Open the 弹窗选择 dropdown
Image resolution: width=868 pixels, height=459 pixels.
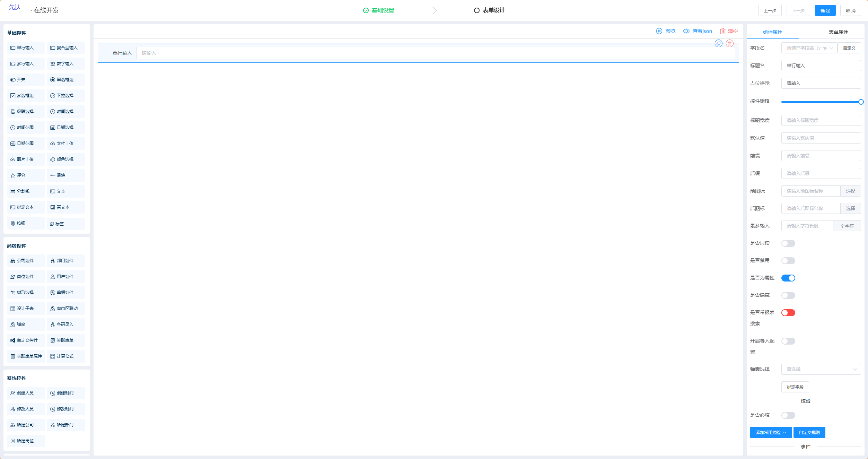[821, 370]
